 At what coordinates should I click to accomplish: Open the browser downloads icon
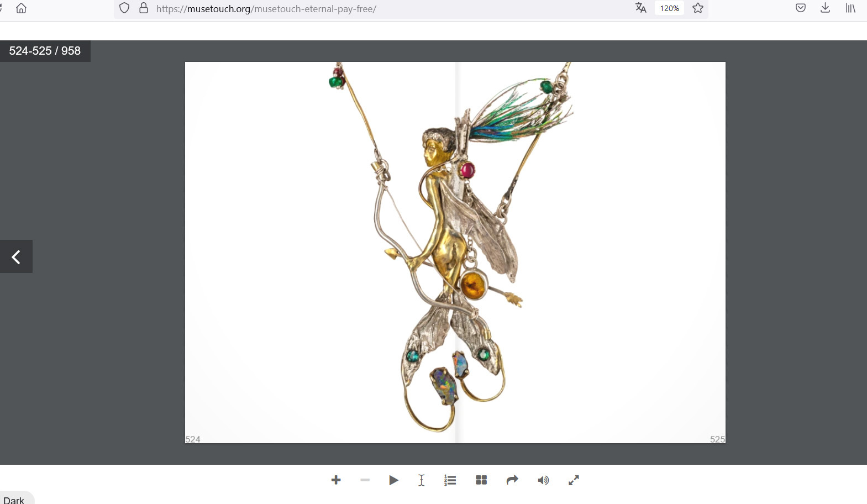(825, 8)
